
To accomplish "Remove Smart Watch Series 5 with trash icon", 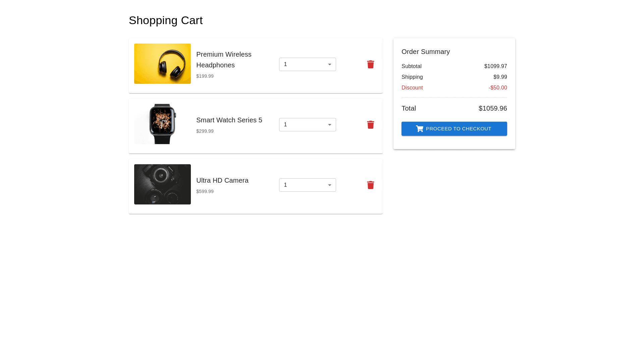I will click(x=370, y=125).
